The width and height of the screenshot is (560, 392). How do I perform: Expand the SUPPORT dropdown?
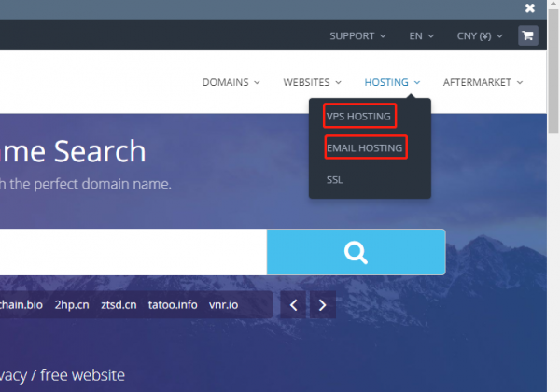pyautogui.click(x=357, y=36)
